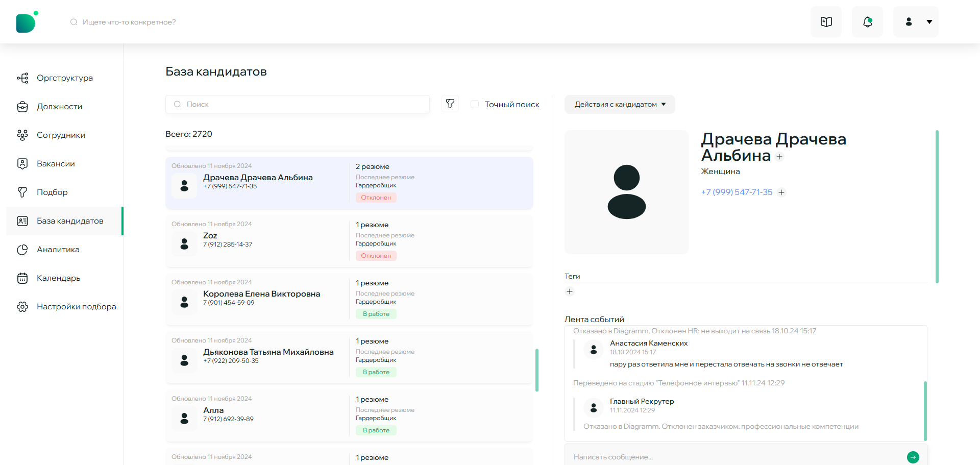Go to Должности section
980x465 pixels.
(x=65, y=107)
